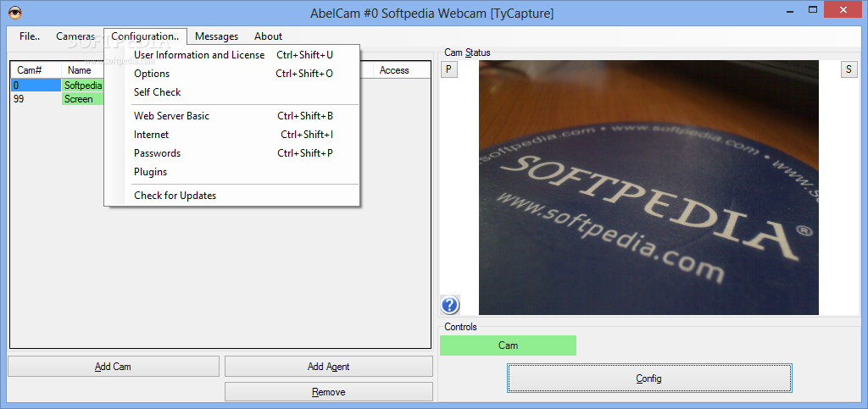Open the Messages menu

coord(216,36)
